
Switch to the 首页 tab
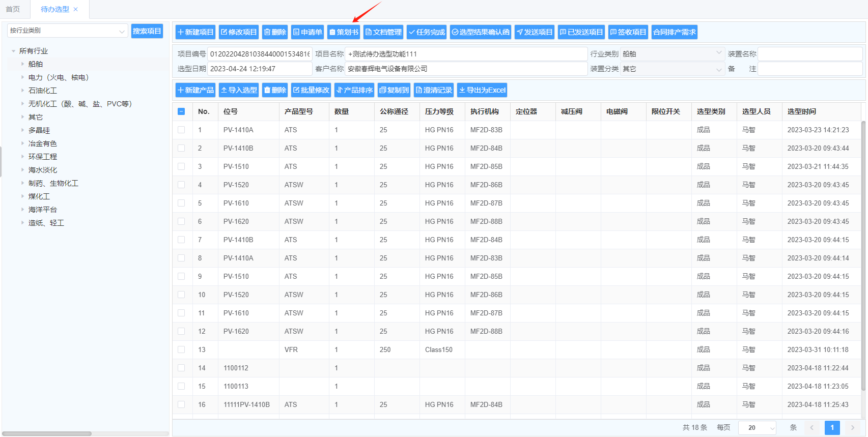pos(13,9)
